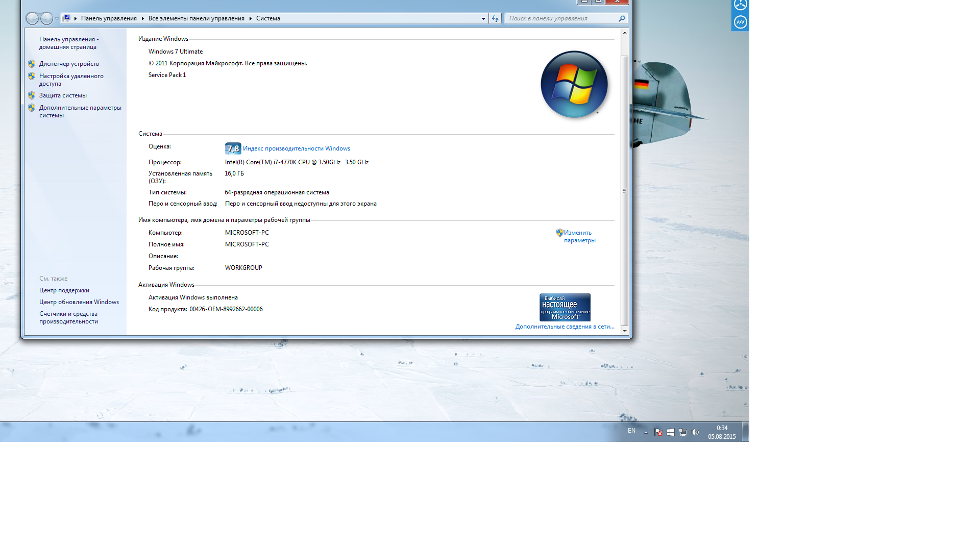Open Защита системы link
The image size is (980, 551).
tap(63, 95)
